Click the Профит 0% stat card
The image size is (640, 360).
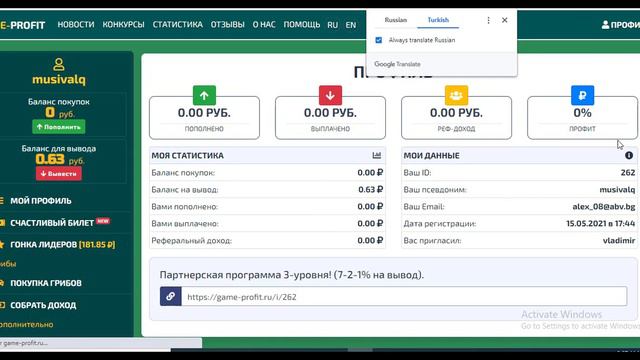click(x=582, y=118)
